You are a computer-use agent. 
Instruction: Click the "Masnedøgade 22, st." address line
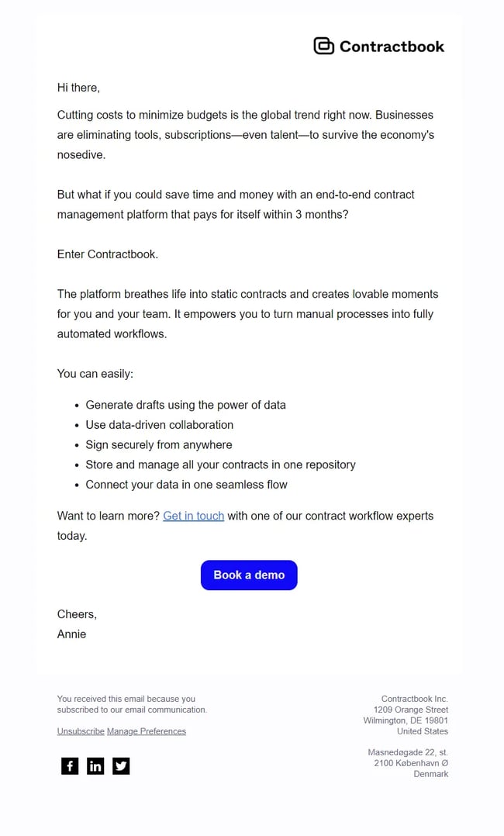pyautogui.click(x=407, y=752)
